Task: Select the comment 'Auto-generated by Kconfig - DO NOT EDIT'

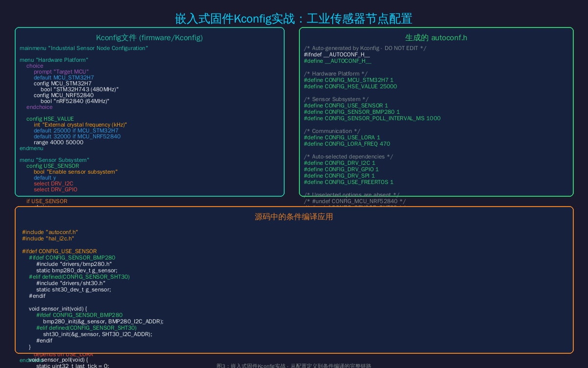Action: click(x=365, y=48)
